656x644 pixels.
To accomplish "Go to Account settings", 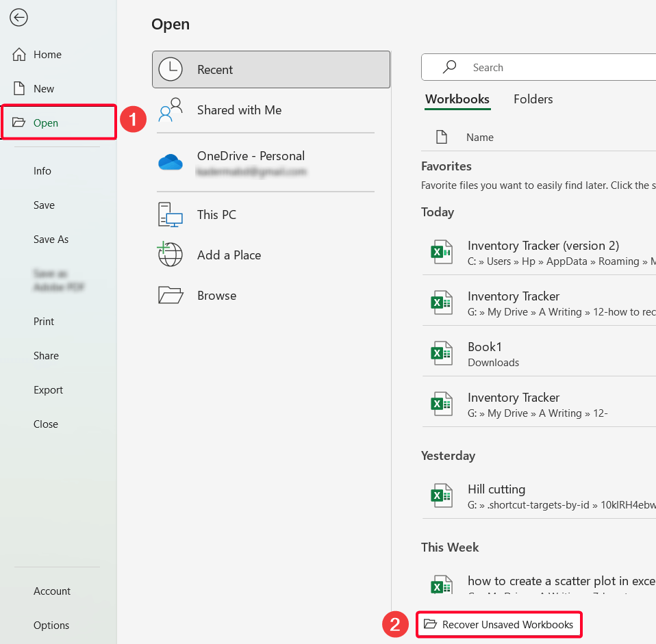I will 51,591.
